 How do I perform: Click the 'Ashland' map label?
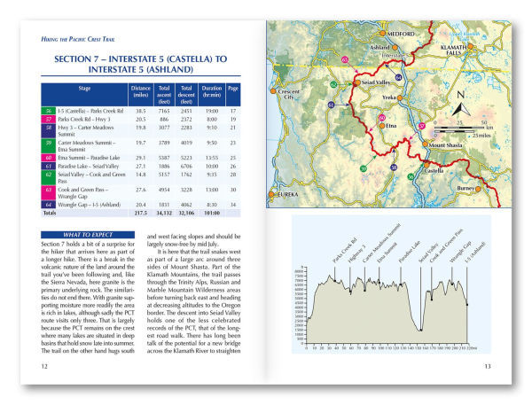[379, 48]
